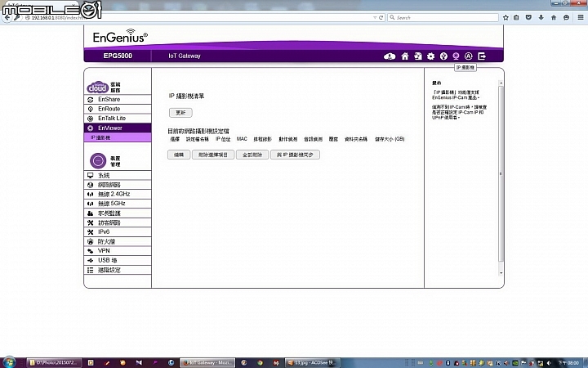Click the cloud service icon in purple header
Screen dimensions: 588x368
[390, 56]
